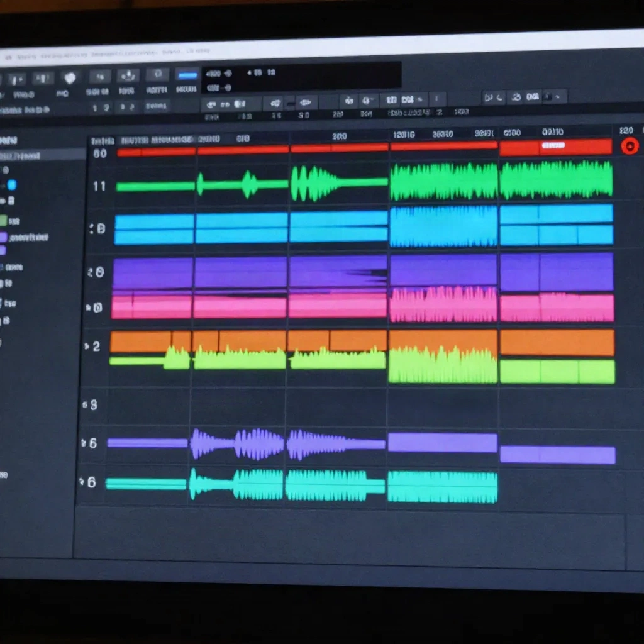Click timeline ruler label 200
Image resolution: width=644 pixels, height=644 pixels.
(x=339, y=136)
